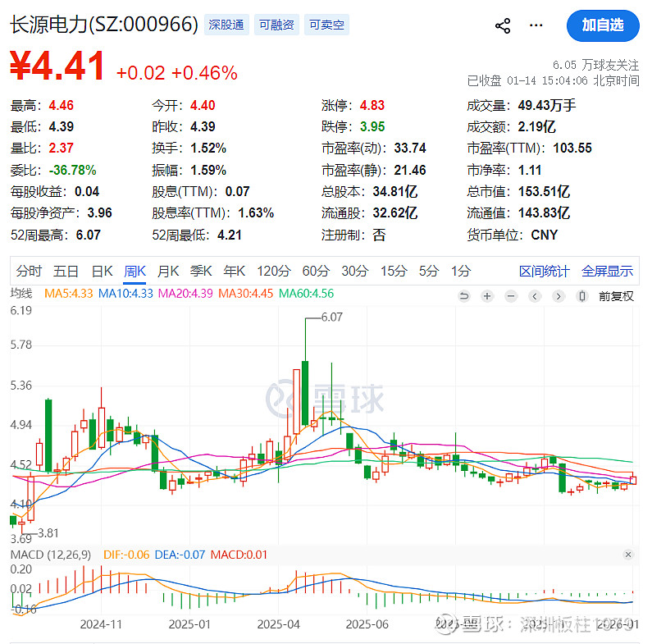This screenshot has width=652, height=644.
Task: Select the 周K chart tab
Action: [135, 272]
